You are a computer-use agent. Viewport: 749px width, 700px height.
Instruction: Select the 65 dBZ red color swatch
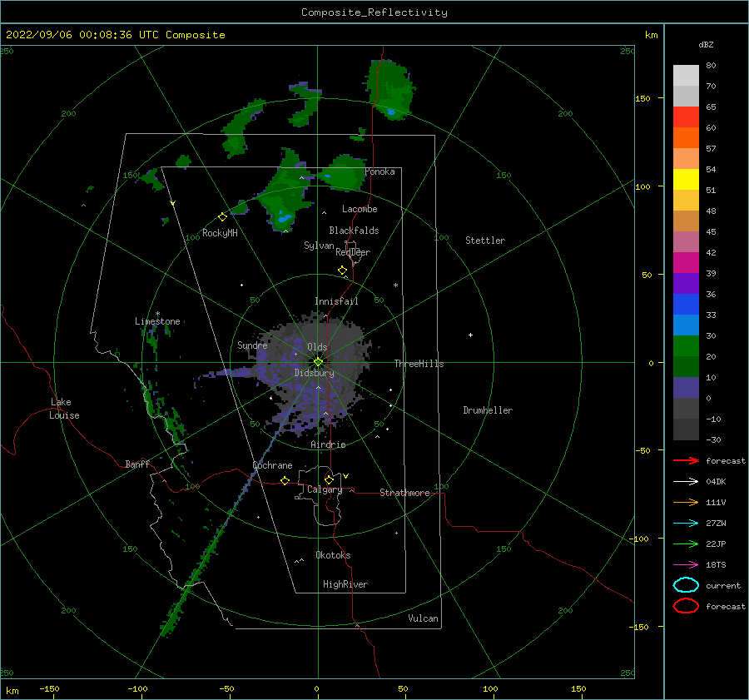686,117
